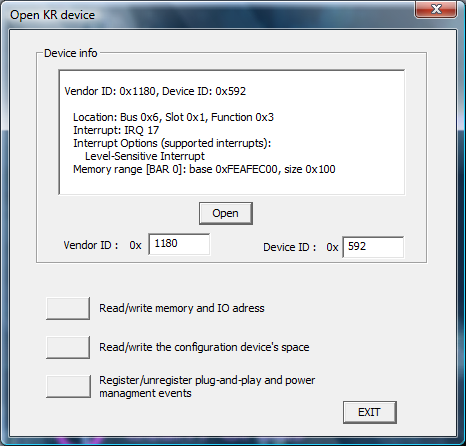
Task: Select the 'Interrupt: IRQ 17' line
Action: pyautogui.click(x=116, y=130)
